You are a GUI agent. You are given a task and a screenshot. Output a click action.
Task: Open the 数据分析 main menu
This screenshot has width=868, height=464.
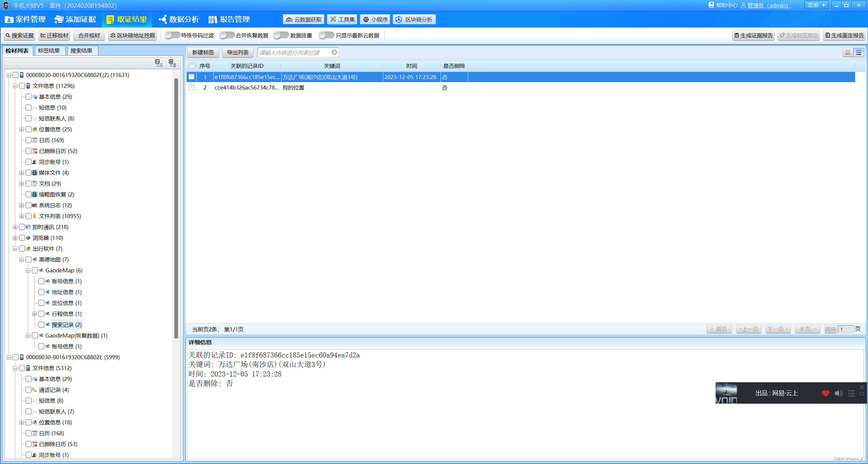(x=179, y=19)
